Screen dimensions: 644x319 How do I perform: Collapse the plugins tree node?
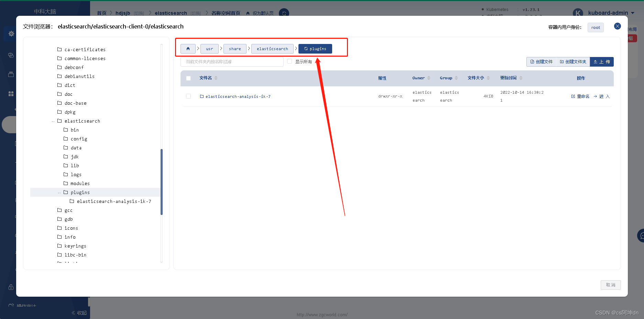(x=59, y=193)
